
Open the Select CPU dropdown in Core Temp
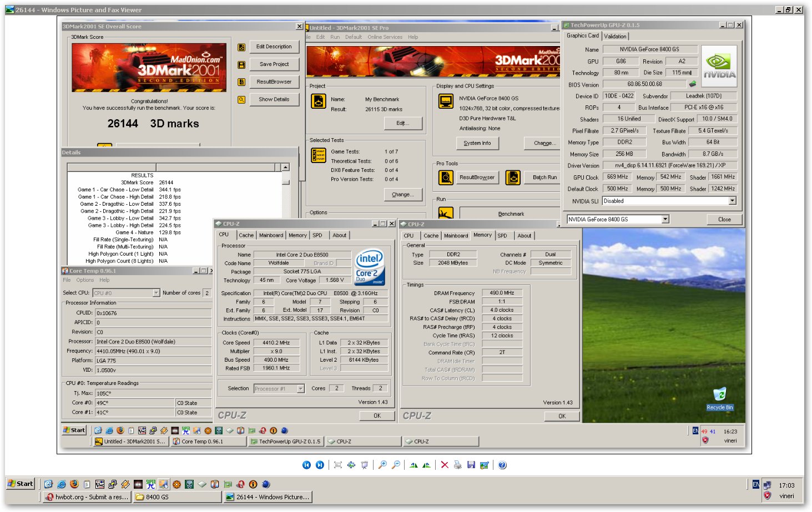point(156,293)
